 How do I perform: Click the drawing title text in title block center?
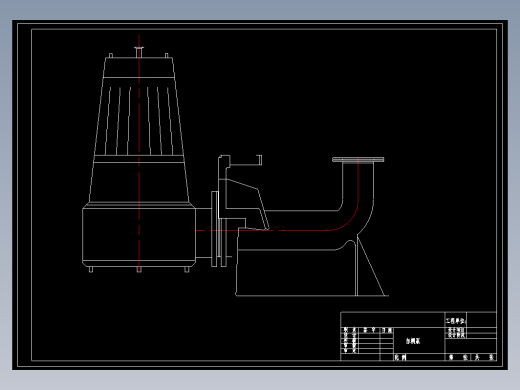point(413,341)
